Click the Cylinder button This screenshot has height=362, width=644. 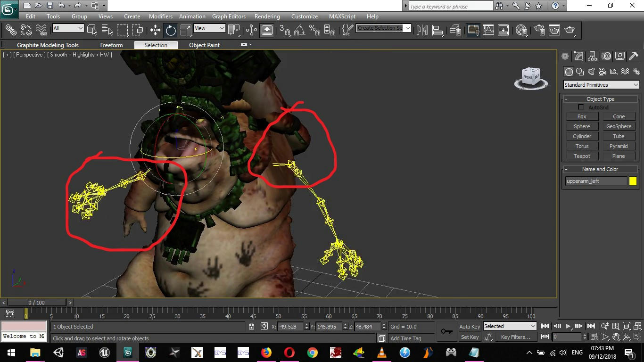click(x=582, y=136)
